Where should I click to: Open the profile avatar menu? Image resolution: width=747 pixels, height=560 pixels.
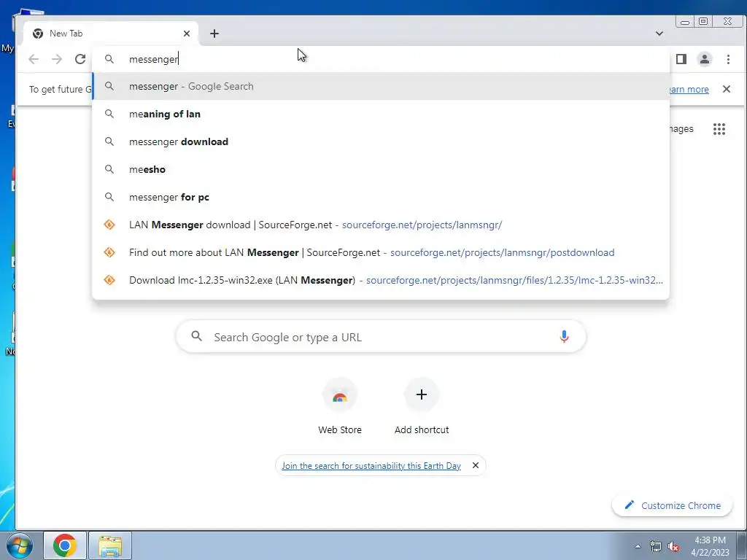tap(705, 59)
